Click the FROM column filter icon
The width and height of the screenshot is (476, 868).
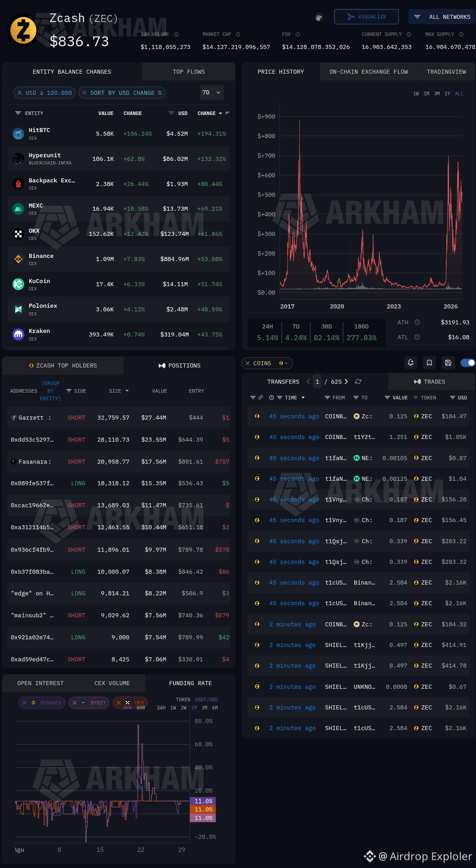pos(328,398)
